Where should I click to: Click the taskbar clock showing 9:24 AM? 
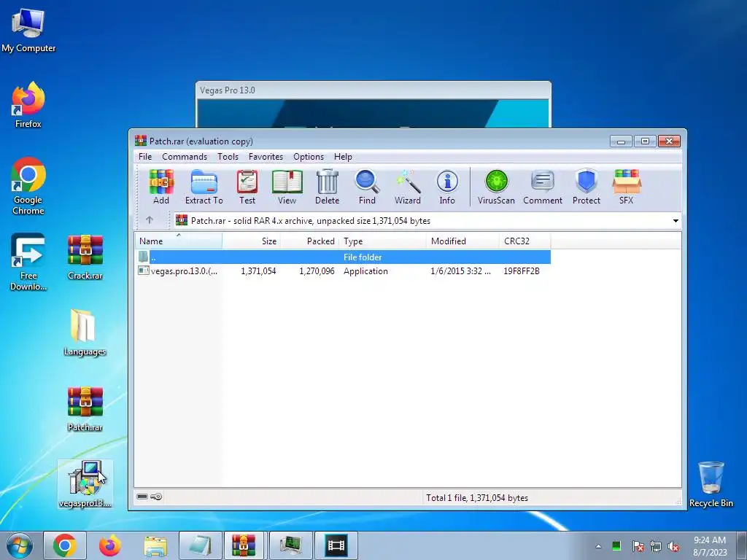[x=710, y=545]
